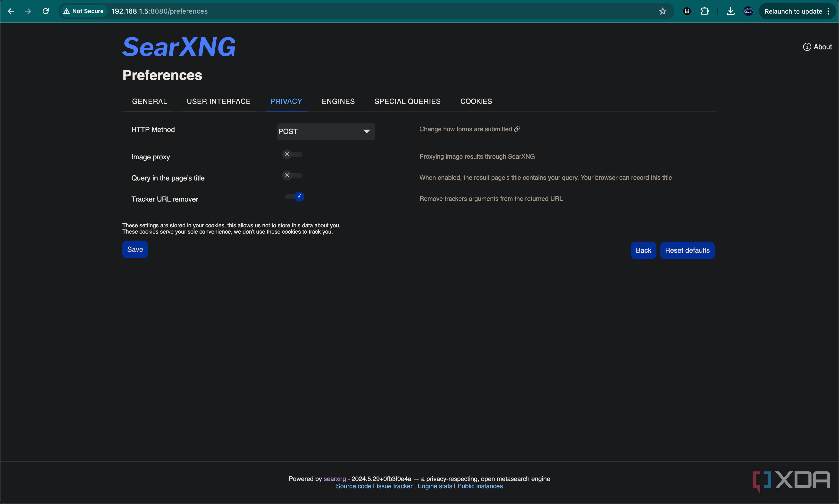Viewport: 839px width, 504px height.
Task: Disable the Tracker URL remover switch
Action: (x=294, y=197)
